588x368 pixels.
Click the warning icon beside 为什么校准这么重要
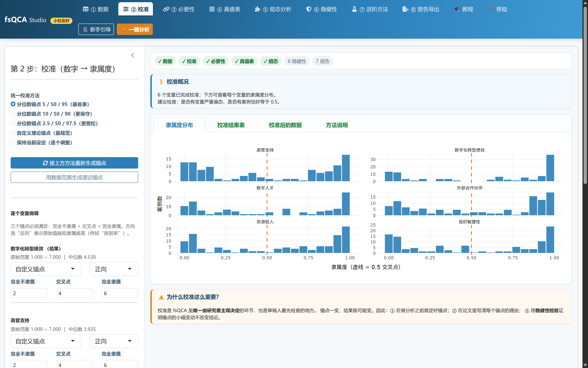161,297
